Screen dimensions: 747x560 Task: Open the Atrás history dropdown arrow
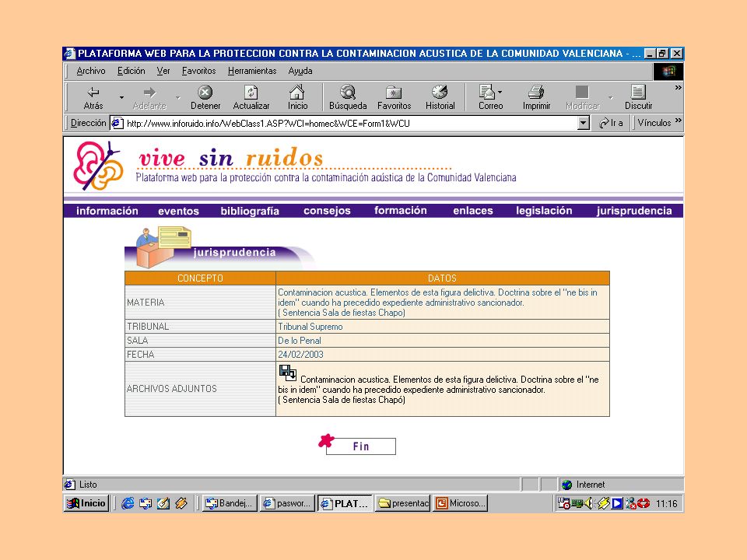pyautogui.click(x=121, y=98)
